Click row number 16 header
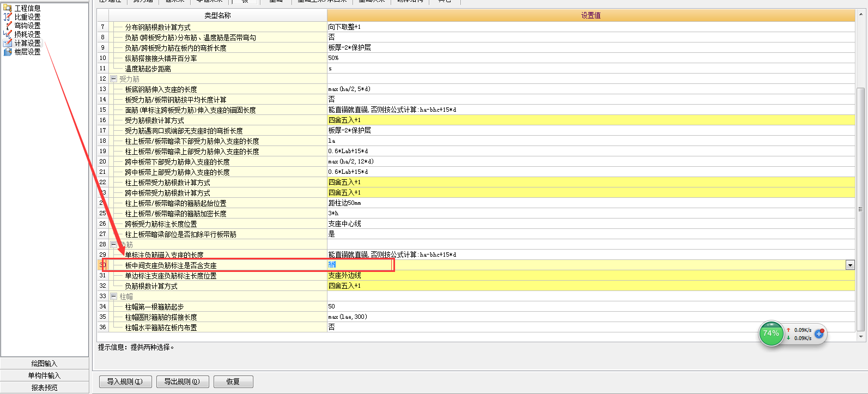The height and width of the screenshot is (394, 868). coord(102,120)
